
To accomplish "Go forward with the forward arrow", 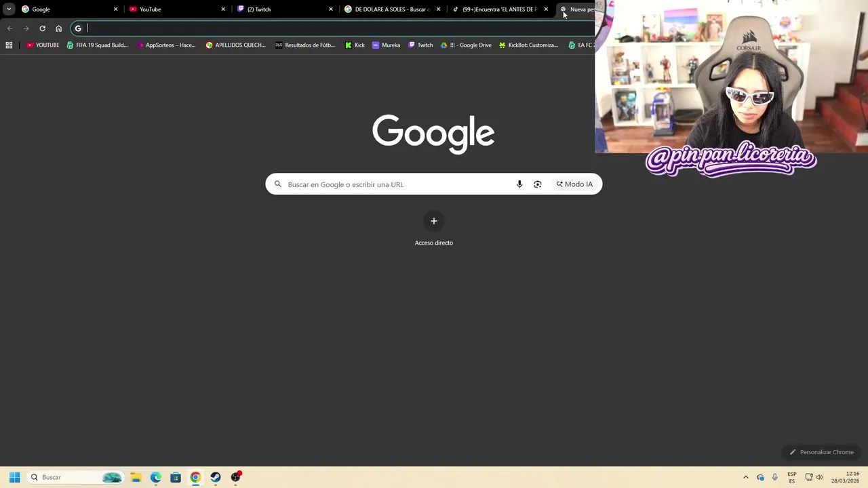I will click(x=26, y=28).
